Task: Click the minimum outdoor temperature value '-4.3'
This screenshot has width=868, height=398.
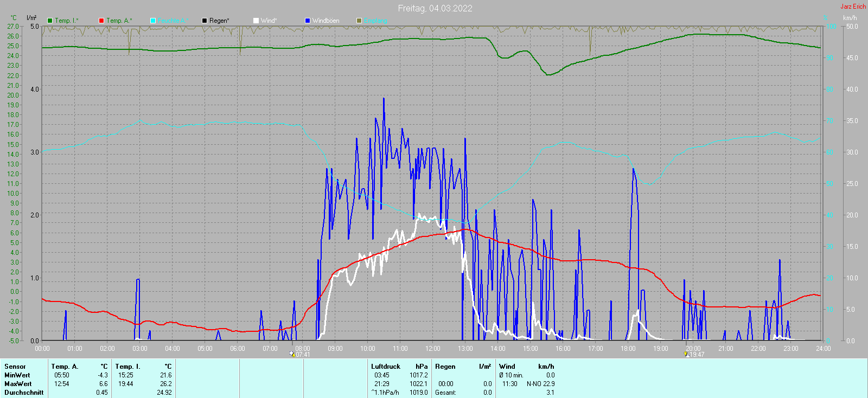Action: [103, 375]
